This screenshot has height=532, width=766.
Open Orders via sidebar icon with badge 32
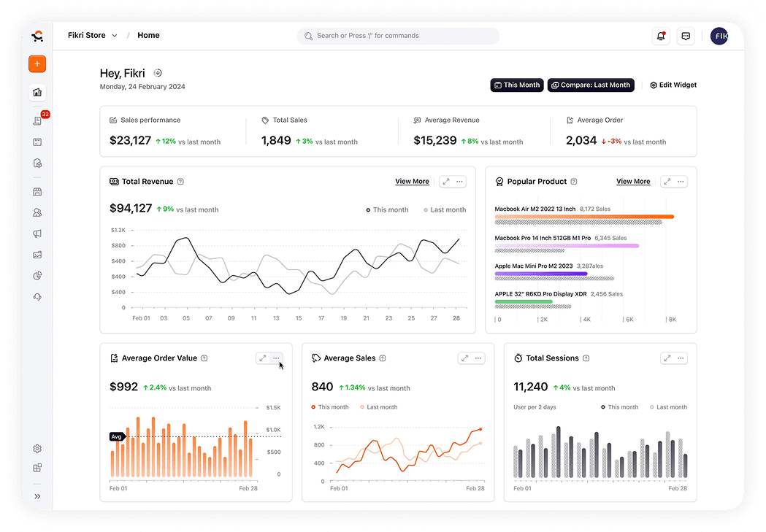tap(37, 120)
